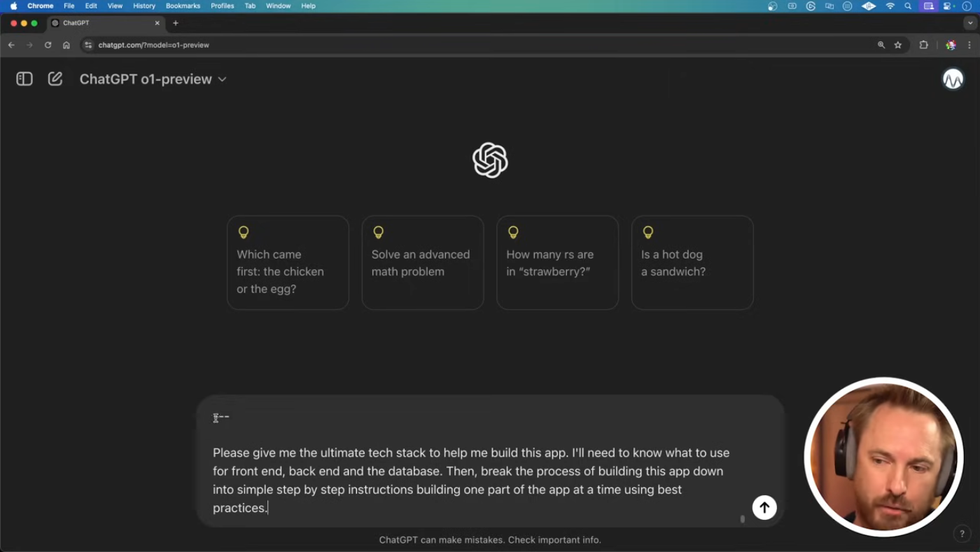The image size is (980, 552).
Task: Go forward with browser forward arrow
Action: point(29,45)
